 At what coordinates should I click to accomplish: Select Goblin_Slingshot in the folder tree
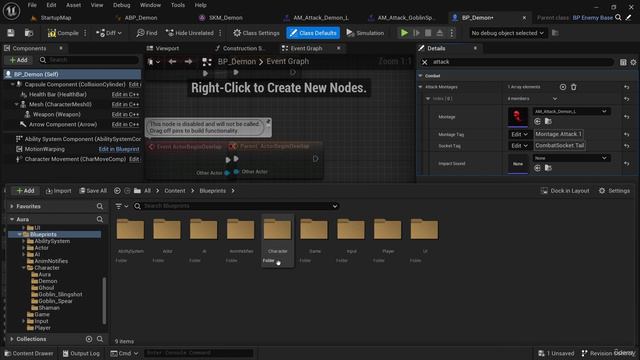(60, 294)
